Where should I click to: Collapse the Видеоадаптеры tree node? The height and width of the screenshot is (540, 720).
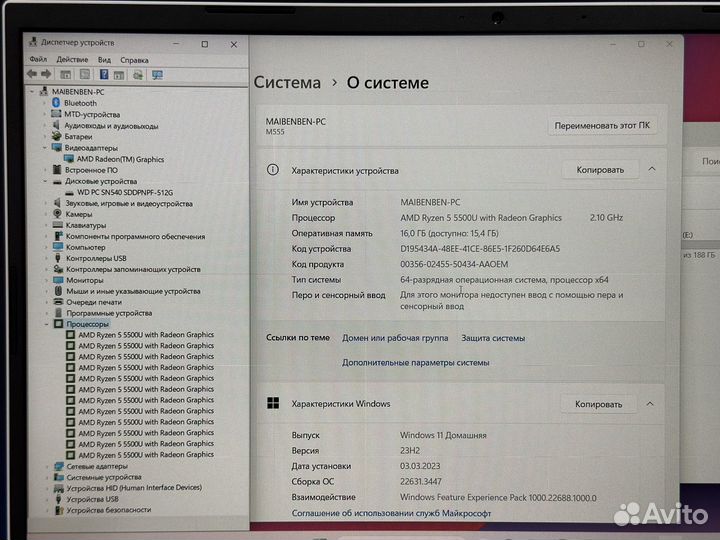click(46, 148)
